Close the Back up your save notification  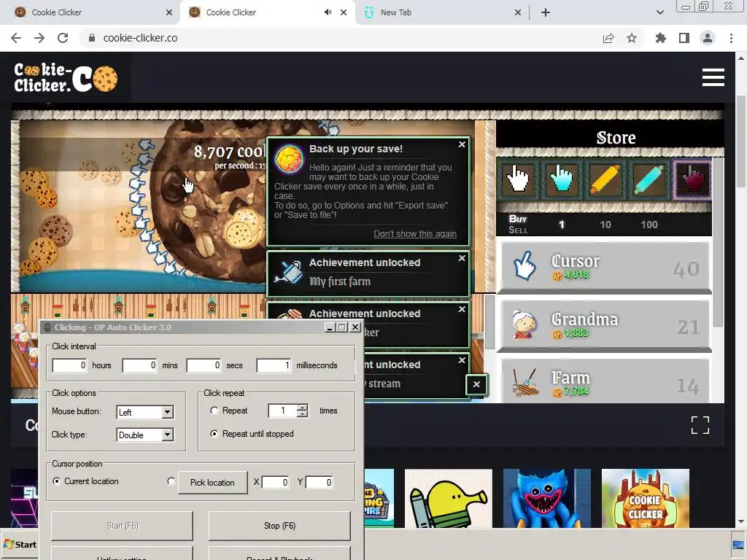coord(462,144)
